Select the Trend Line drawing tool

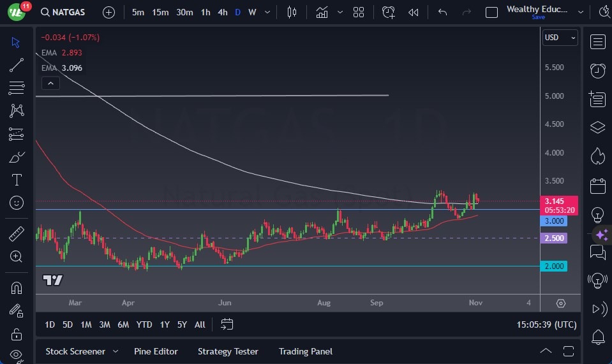point(17,65)
